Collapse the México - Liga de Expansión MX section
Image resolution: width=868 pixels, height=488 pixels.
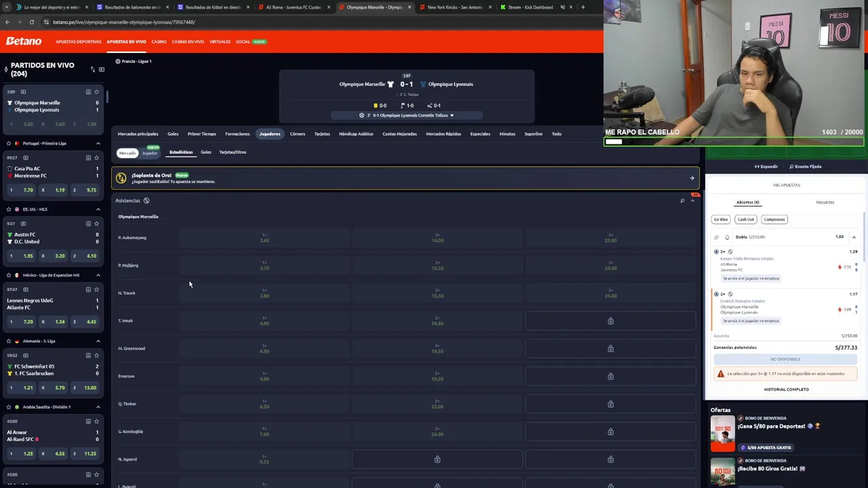pyautogui.click(x=98, y=275)
